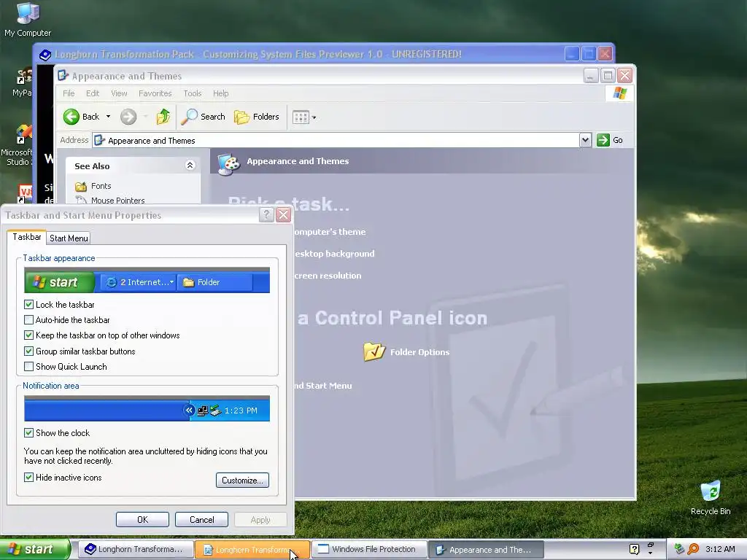The height and width of the screenshot is (560, 747).
Task: Toggle Hide inactive icons checkbox
Action: coord(28,477)
